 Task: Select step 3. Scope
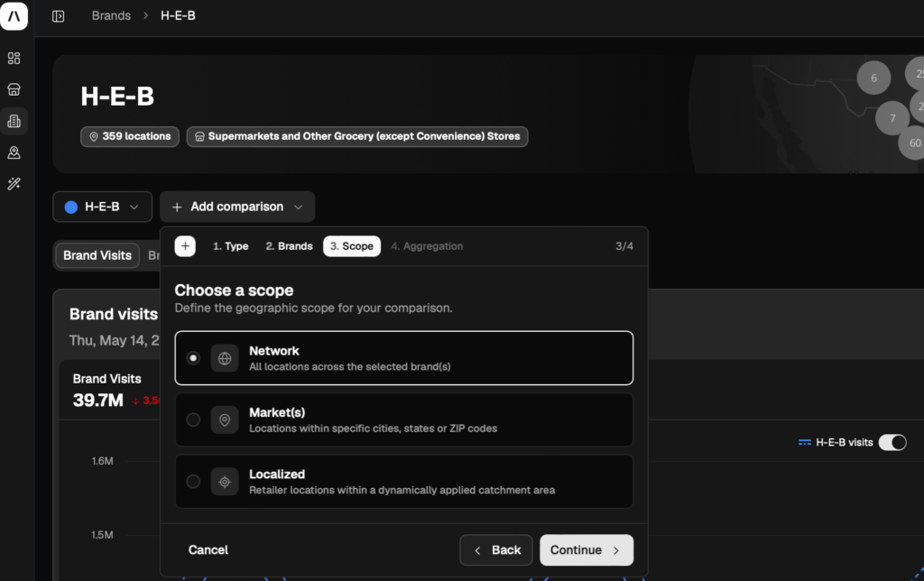click(x=352, y=246)
